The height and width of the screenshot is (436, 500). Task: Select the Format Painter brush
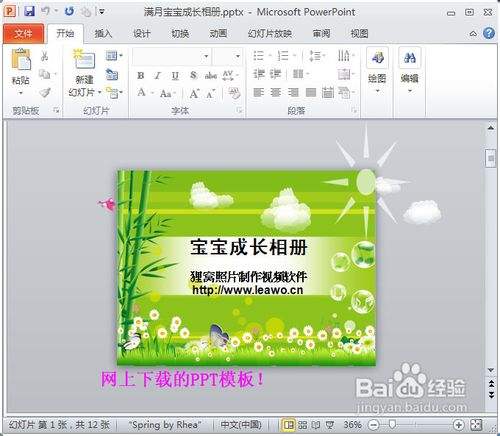pos(45,92)
